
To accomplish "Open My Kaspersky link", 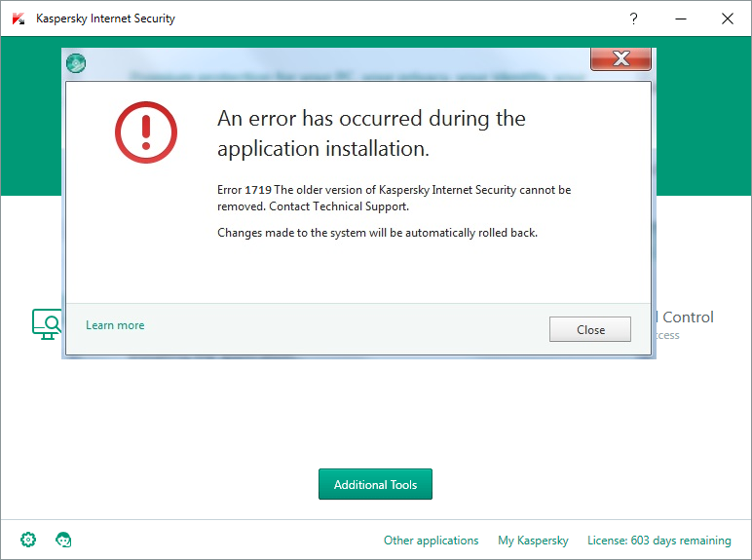I will pyautogui.click(x=533, y=541).
